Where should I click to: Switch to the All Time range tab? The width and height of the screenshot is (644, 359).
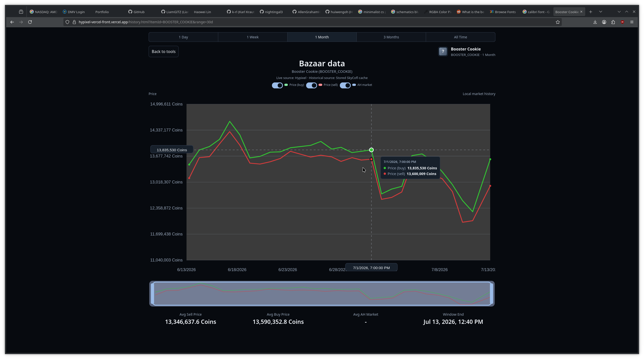coord(460,37)
